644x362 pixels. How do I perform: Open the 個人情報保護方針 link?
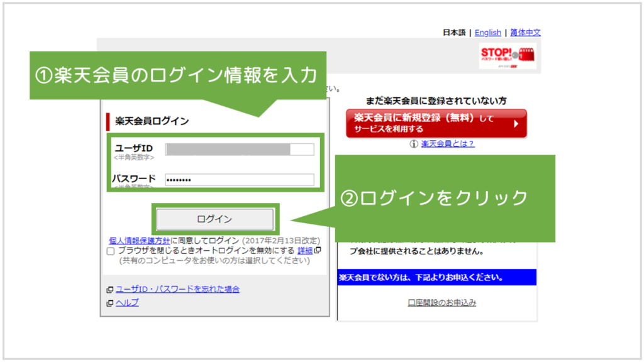139,241
